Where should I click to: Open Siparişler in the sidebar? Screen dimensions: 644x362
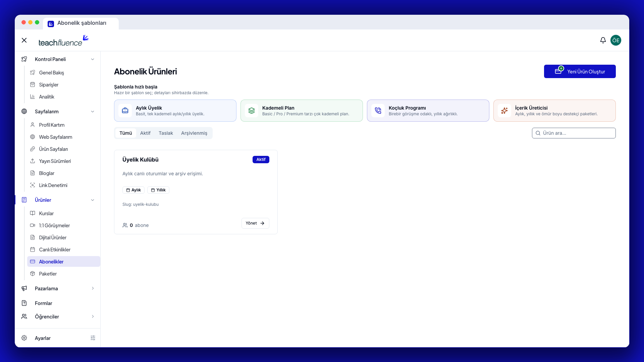pyautogui.click(x=63, y=85)
